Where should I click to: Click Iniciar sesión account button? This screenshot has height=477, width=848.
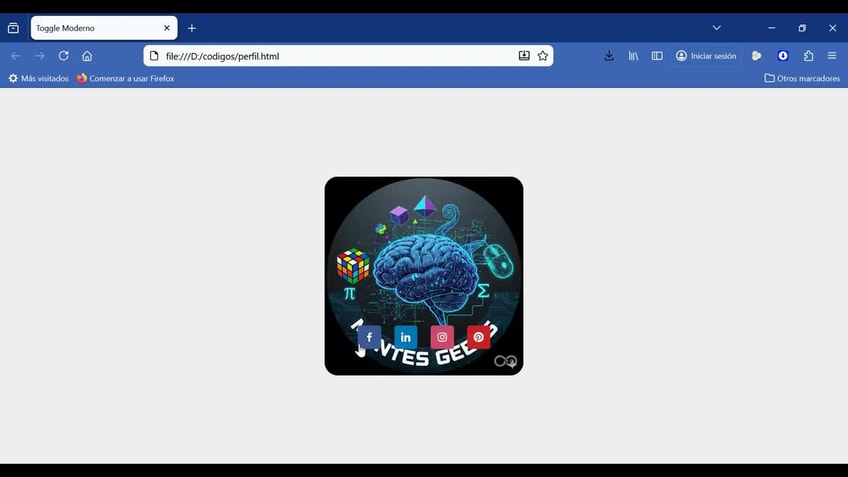click(706, 56)
